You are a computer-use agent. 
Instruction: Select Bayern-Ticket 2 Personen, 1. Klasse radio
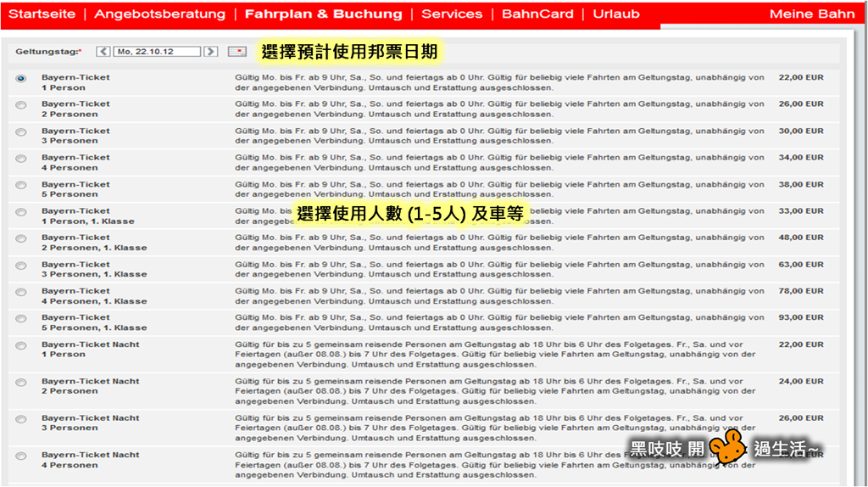[x=21, y=238]
